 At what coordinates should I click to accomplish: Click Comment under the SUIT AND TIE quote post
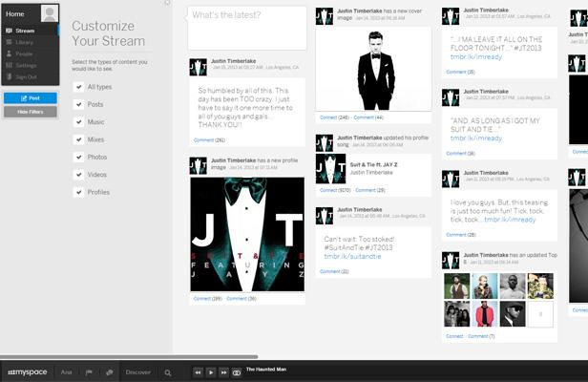pyautogui.click(x=456, y=153)
